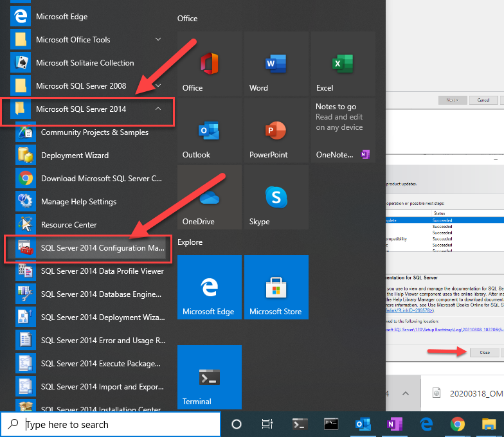The width and height of the screenshot is (504, 437).
Task: Open Cortana circle on taskbar
Action: (x=237, y=424)
